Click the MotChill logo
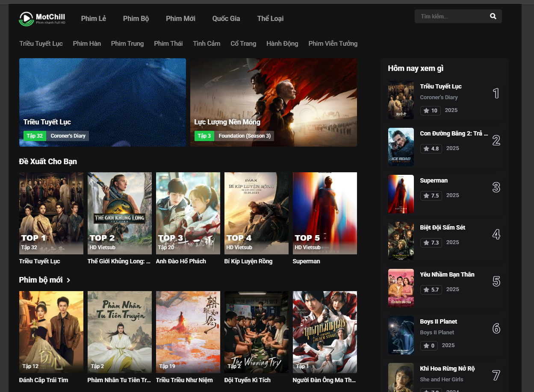This screenshot has width=534, height=392. (x=42, y=18)
